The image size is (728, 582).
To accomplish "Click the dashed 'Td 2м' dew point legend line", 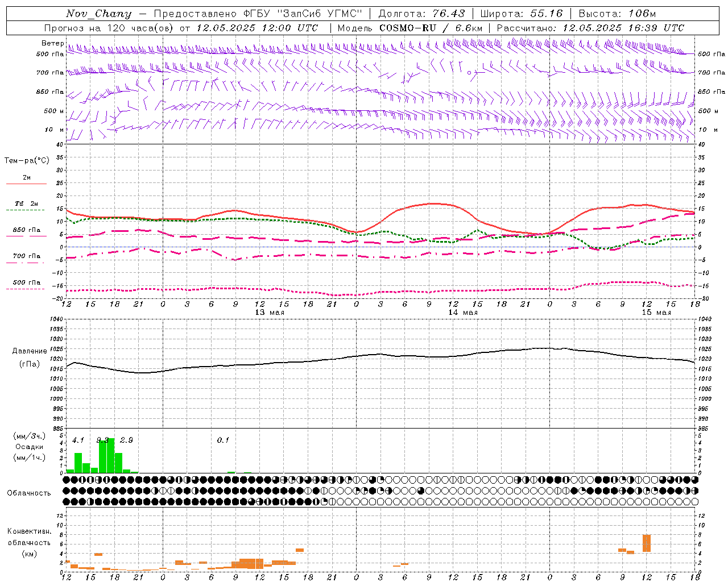I will click(x=25, y=210).
